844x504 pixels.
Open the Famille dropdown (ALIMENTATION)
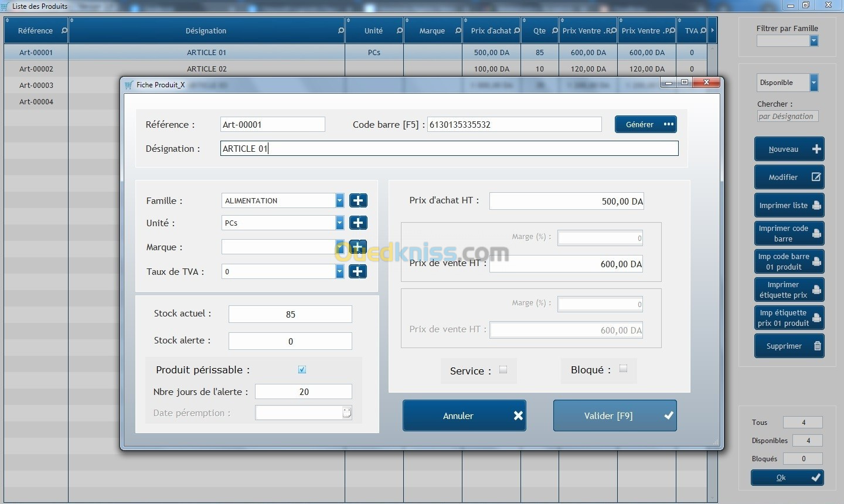pos(339,200)
